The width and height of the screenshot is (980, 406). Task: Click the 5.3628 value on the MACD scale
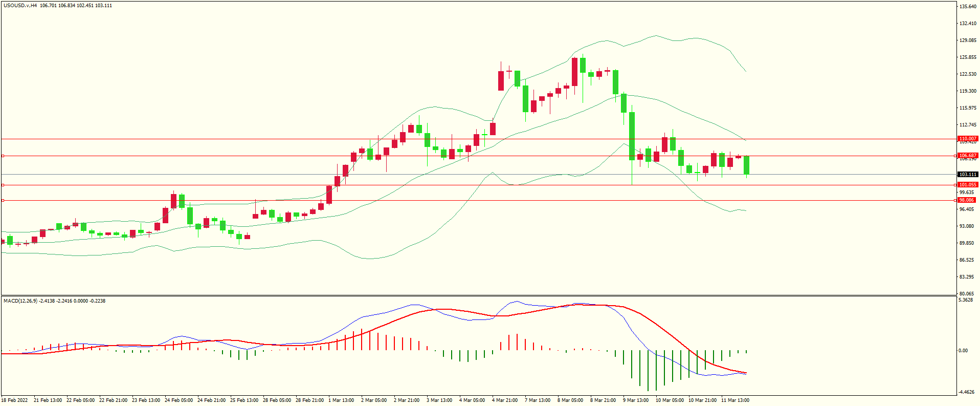pyautogui.click(x=966, y=300)
